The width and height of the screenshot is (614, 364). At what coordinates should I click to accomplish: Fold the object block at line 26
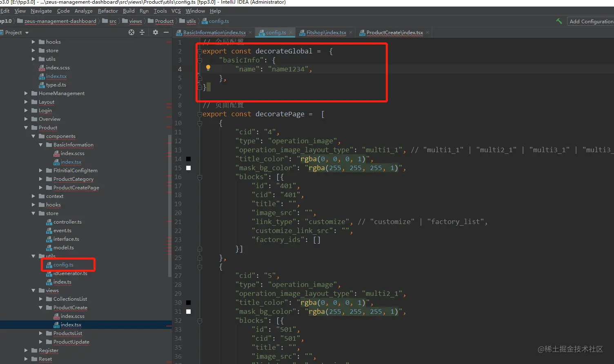click(x=200, y=267)
